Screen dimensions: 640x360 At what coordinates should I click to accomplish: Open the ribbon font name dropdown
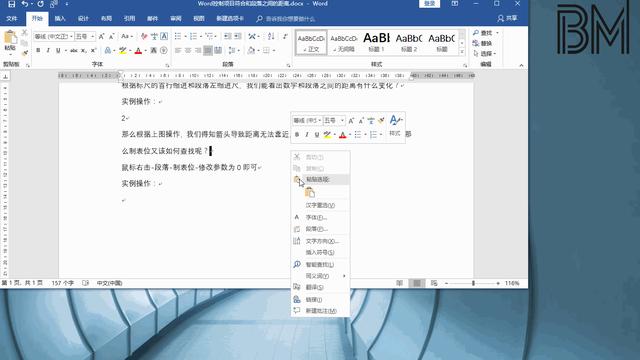pos(71,36)
